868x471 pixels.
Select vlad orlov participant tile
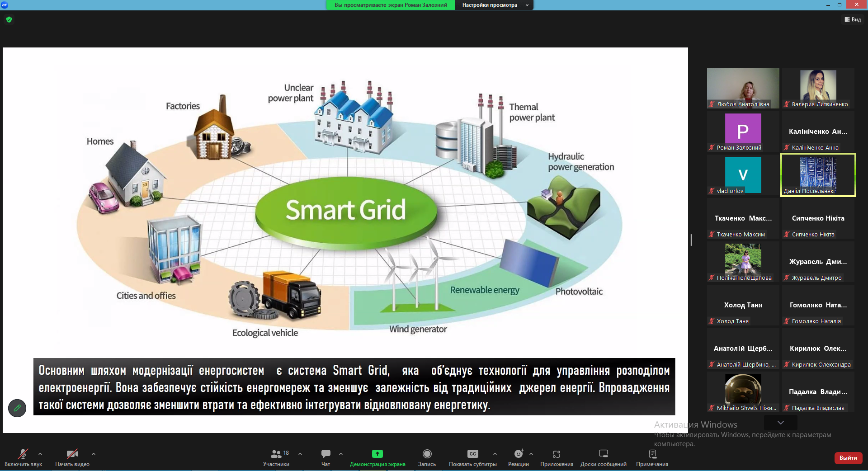coord(743,175)
